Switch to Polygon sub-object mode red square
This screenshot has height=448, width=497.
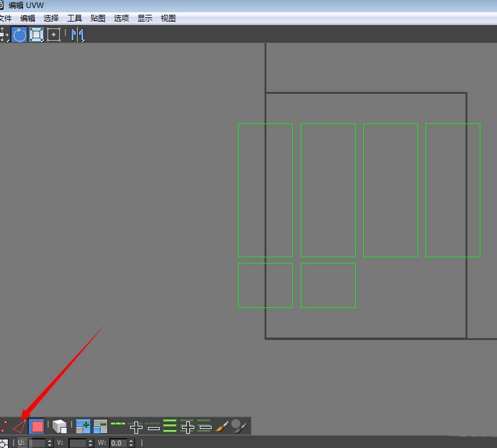pyautogui.click(x=37, y=426)
